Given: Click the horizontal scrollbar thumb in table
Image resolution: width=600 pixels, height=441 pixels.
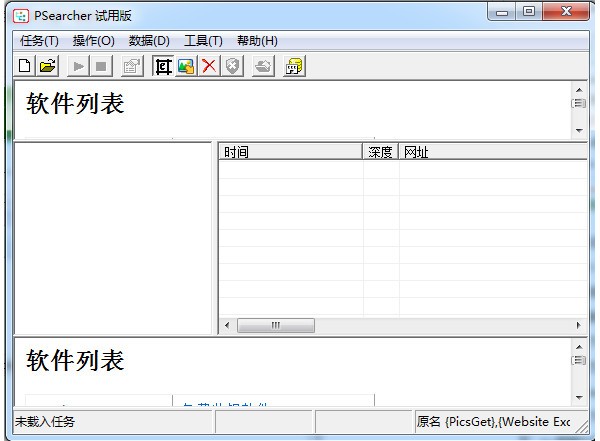Looking at the screenshot, I should click(276, 325).
